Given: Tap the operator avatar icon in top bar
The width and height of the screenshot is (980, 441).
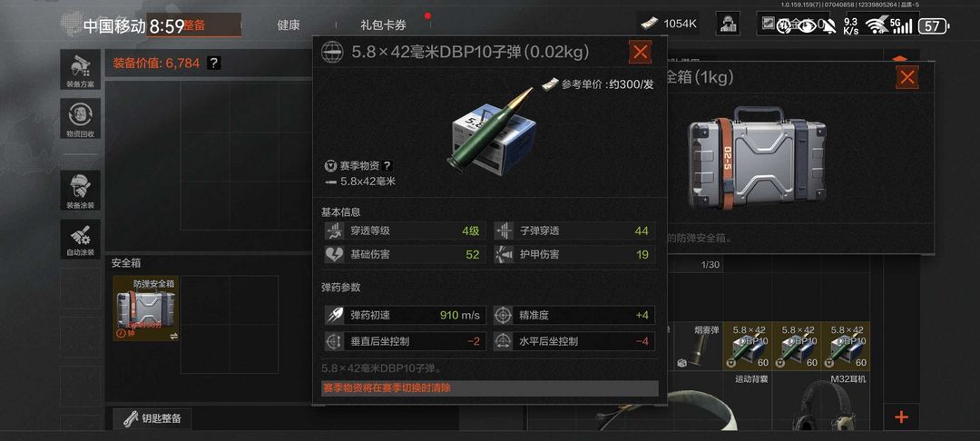Looking at the screenshot, I should click(x=728, y=24).
